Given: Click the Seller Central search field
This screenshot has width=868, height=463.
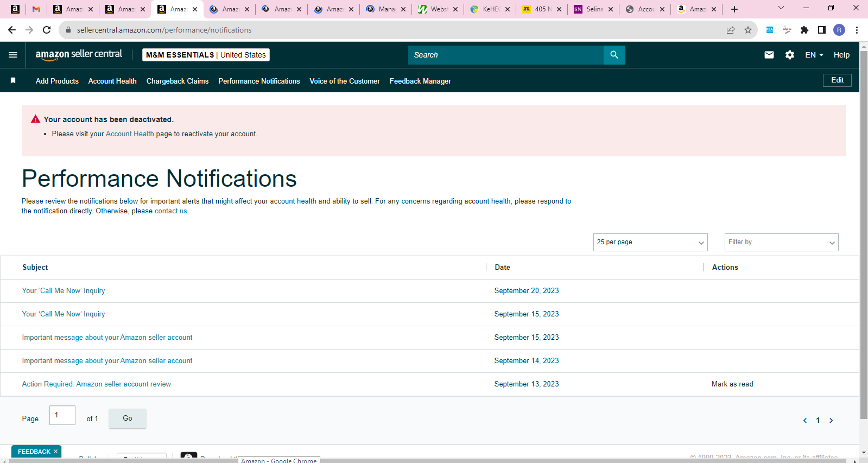Looking at the screenshot, I should tap(506, 55).
